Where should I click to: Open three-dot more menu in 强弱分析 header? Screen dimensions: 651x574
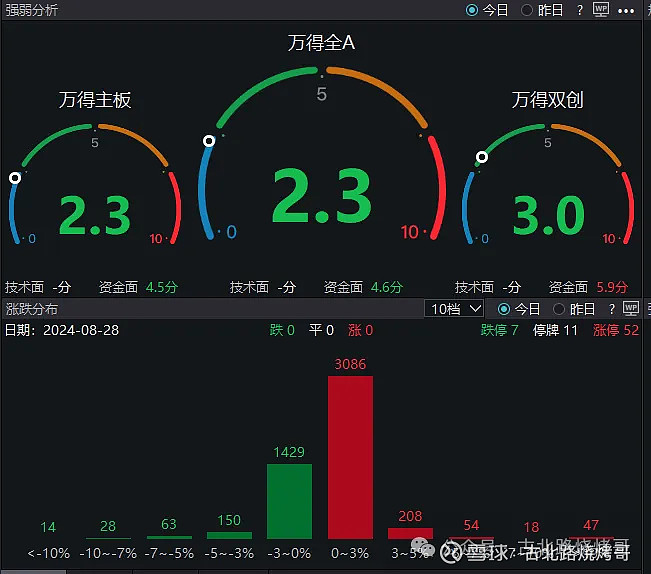(x=626, y=11)
